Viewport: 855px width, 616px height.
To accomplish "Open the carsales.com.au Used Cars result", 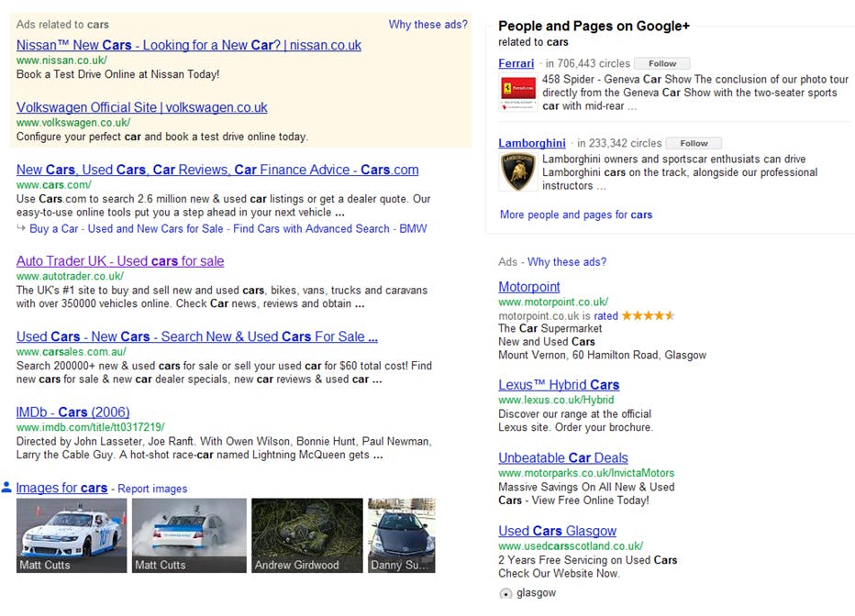I will tap(197, 336).
